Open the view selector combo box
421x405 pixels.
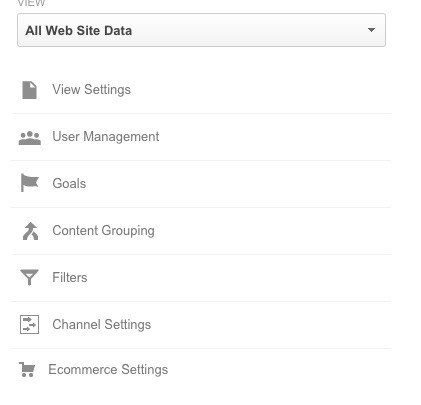click(x=201, y=30)
